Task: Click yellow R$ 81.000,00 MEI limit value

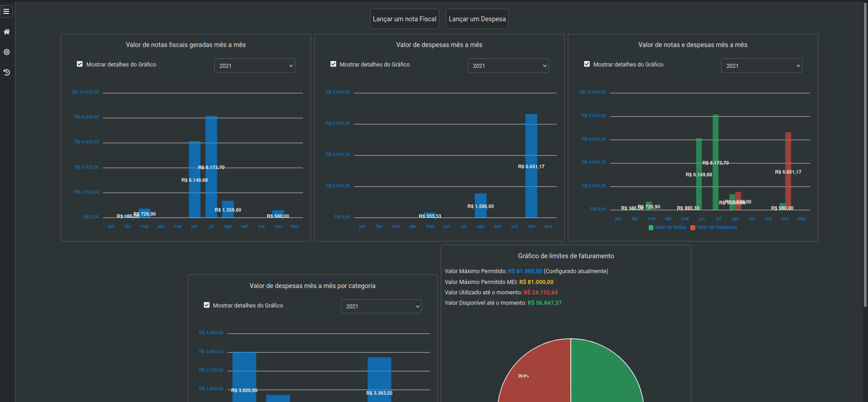Action: [x=536, y=282]
